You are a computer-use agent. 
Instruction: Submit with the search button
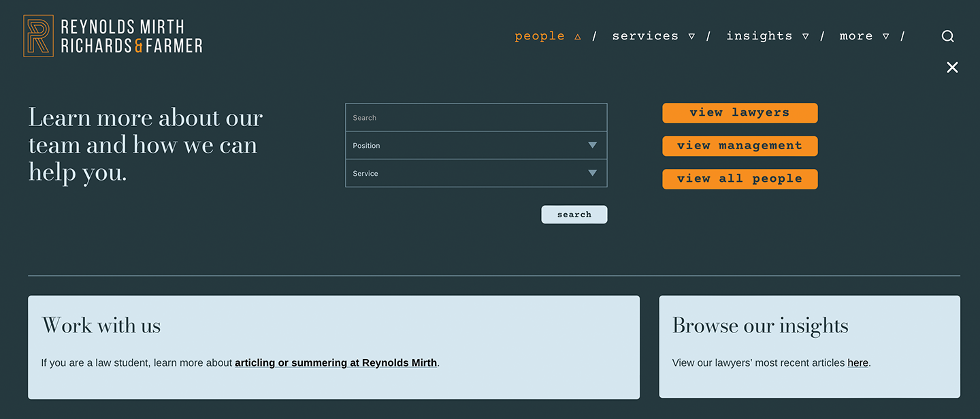point(574,215)
